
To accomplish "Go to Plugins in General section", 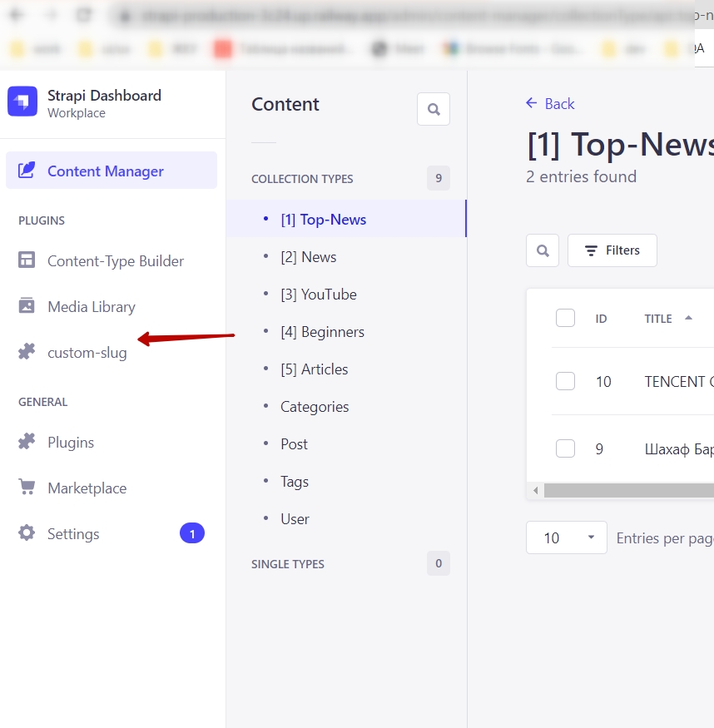I will click(x=70, y=443).
